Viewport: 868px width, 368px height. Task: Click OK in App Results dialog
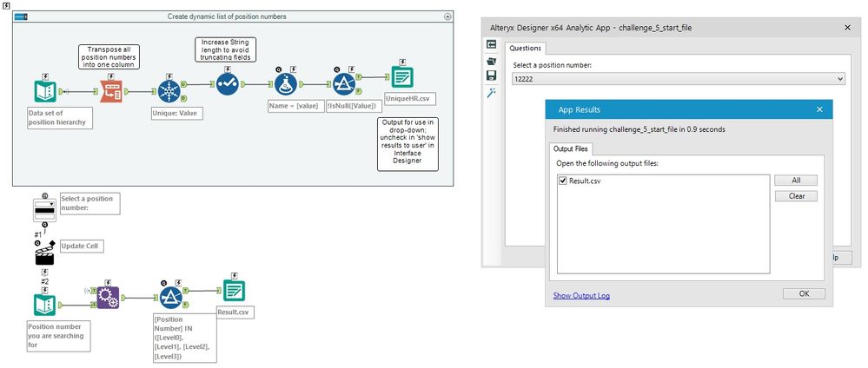(x=804, y=294)
